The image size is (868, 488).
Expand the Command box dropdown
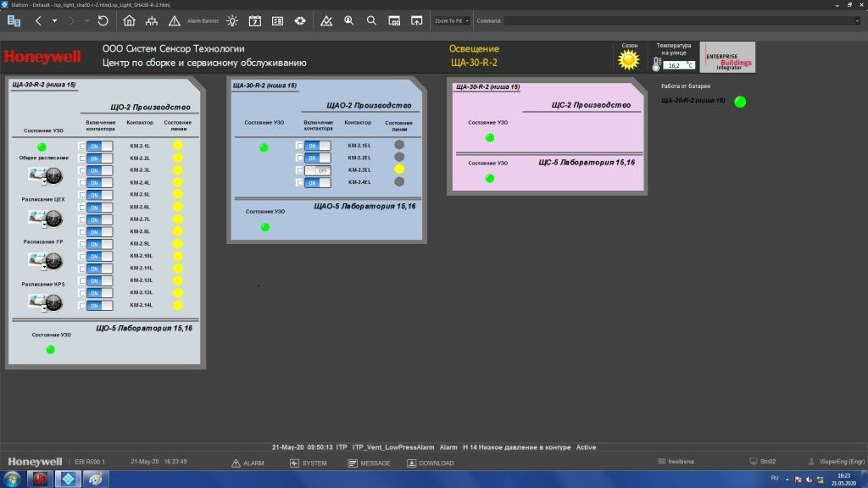[x=856, y=20]
